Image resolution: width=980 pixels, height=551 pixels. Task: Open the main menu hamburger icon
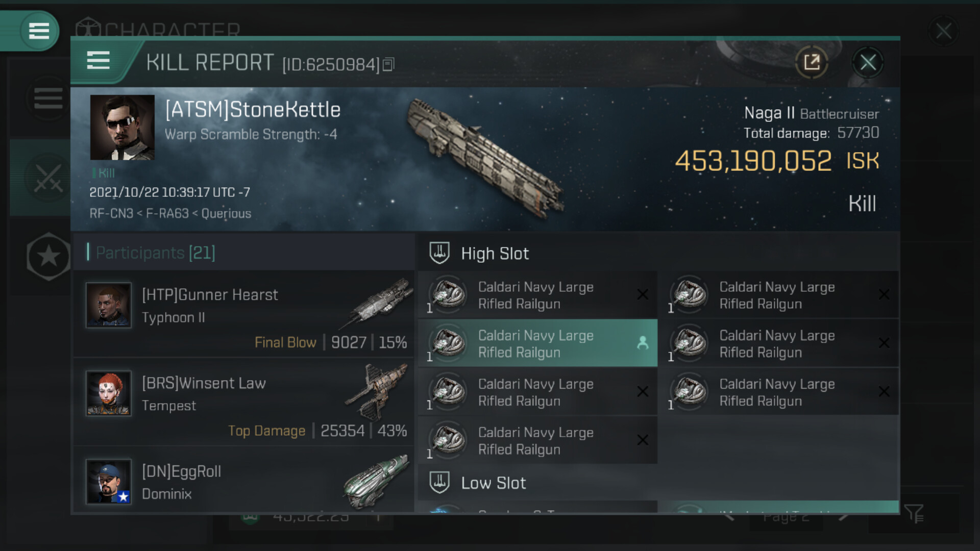pos(39,31)
